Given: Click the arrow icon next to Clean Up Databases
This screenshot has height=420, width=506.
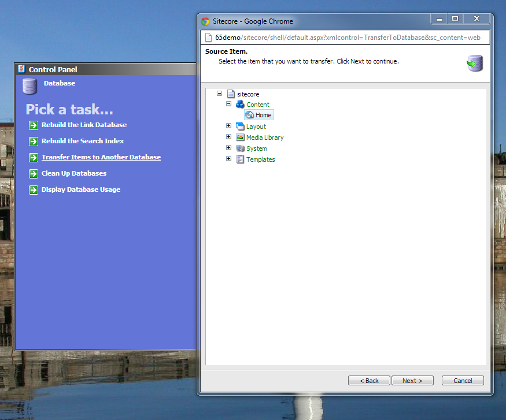Looking at the screenshot, I should tap(34, 174).
